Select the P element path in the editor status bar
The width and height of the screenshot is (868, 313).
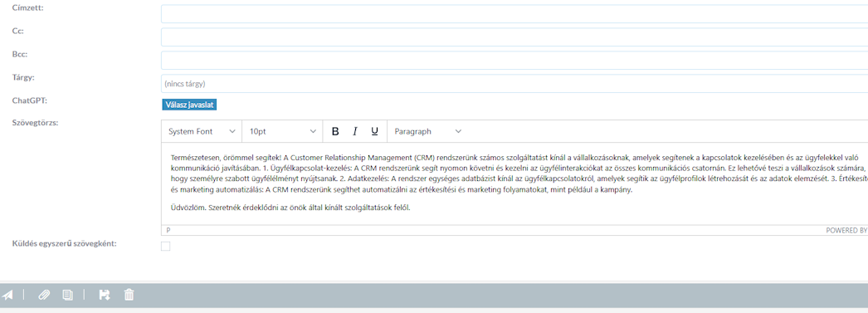[x=168, y=230]
